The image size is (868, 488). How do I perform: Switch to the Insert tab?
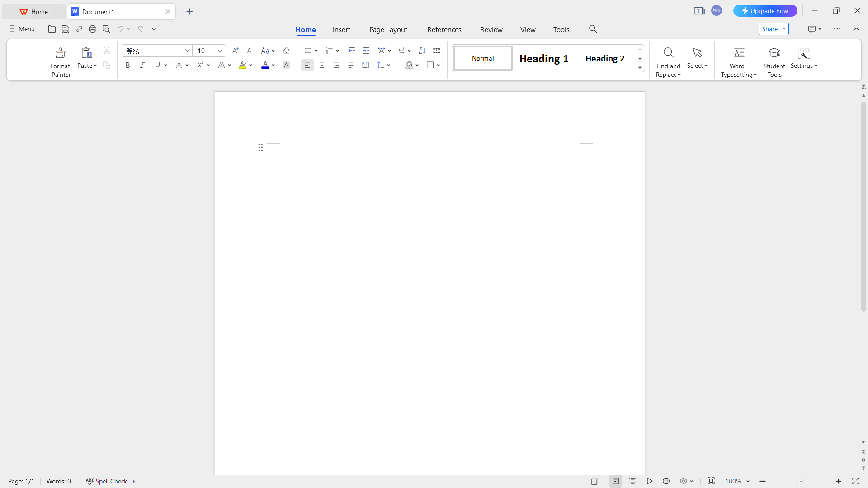point(341,29)
